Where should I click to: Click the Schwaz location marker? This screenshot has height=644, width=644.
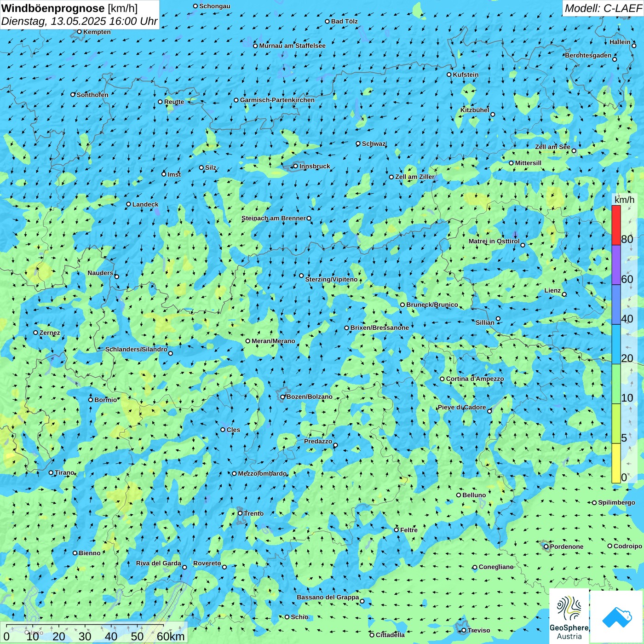click(x=358, y=144)
